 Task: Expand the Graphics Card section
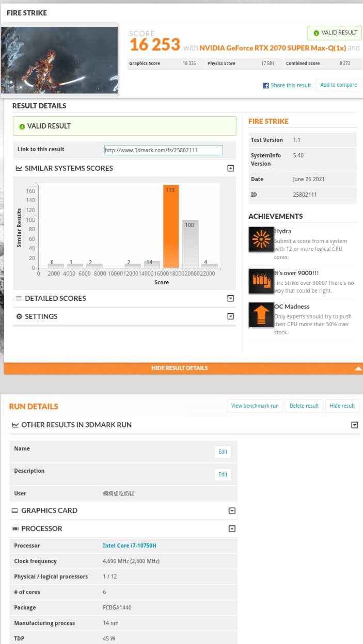click(x=232, y=510)
